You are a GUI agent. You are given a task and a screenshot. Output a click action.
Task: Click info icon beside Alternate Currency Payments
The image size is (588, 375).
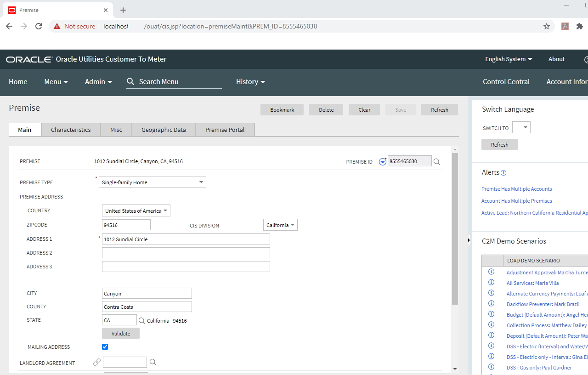(x=491, y=293)
